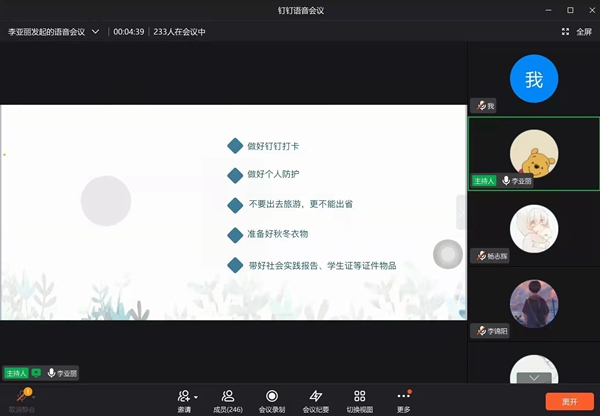Enter 全屏 fullscreen mode
Viewport: 600px width, 416px height.
pos(578,31)
